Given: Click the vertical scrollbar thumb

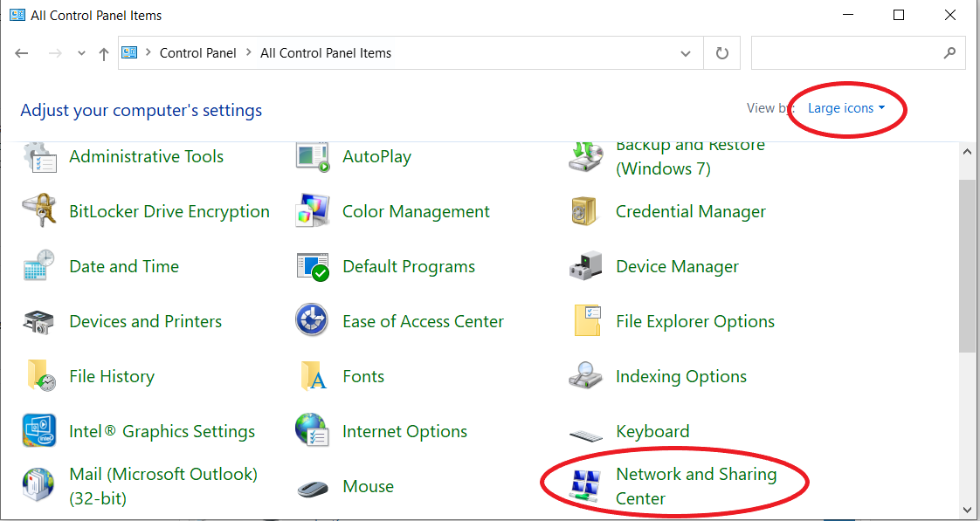Looking at the screenshot, I should coord(967,265).
